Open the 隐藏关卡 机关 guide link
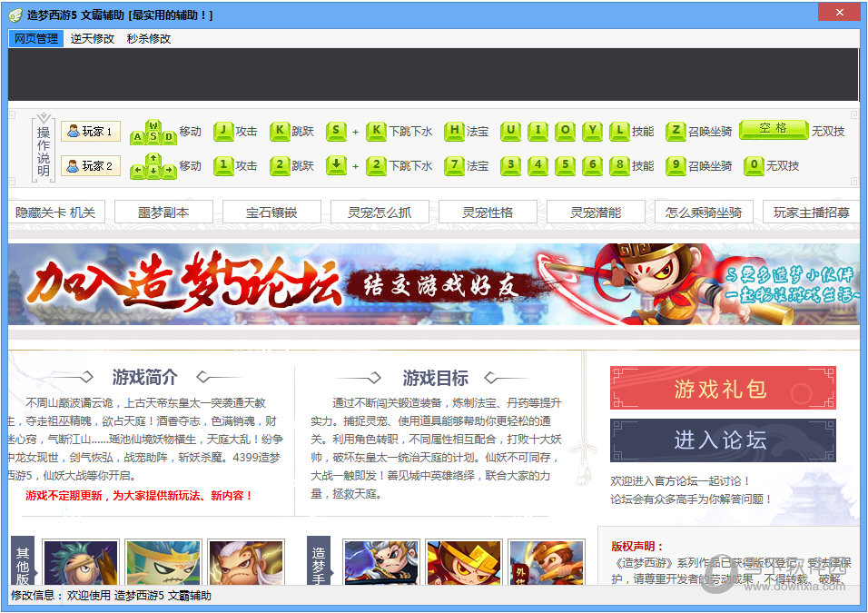Screen dimensions: 868x613 point(56,213)
